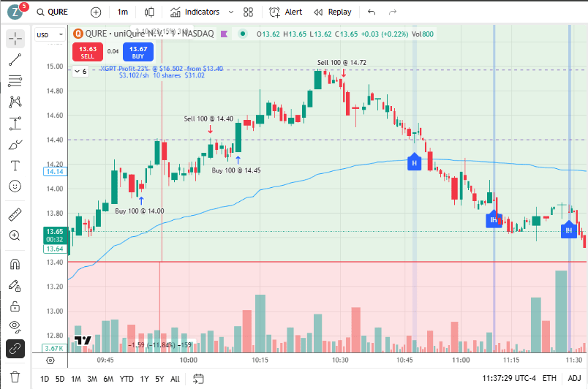Click the blue marker near 11:10

click(494, 219)
